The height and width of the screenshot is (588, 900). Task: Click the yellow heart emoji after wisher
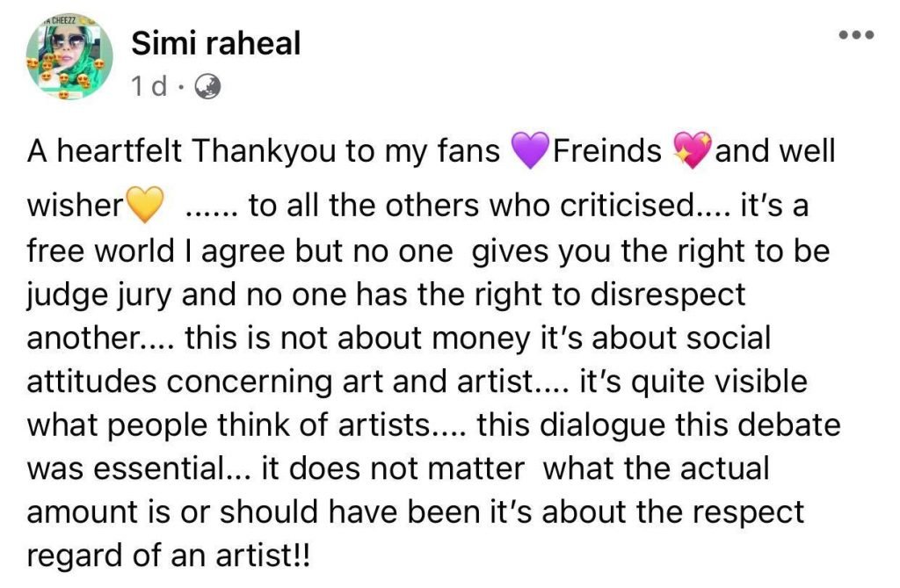tap(146, 208)
